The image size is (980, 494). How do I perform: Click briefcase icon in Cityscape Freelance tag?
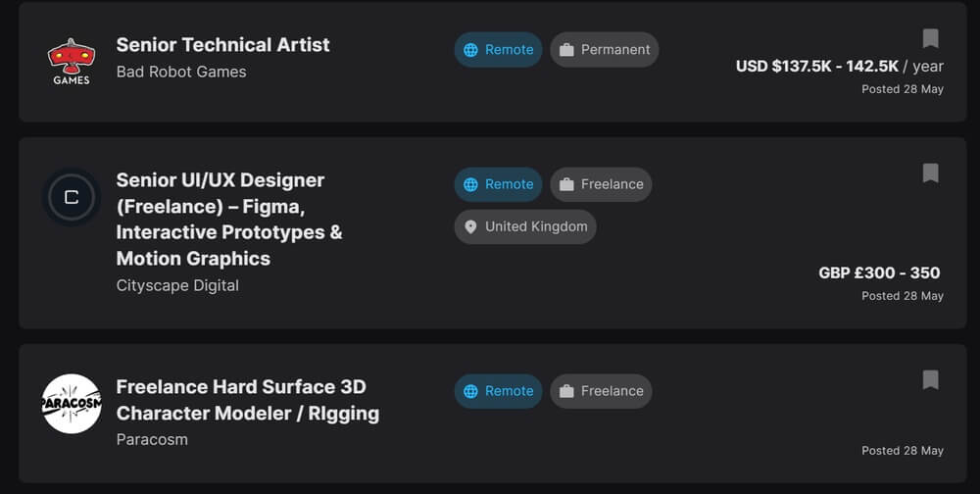pos(566,184)
